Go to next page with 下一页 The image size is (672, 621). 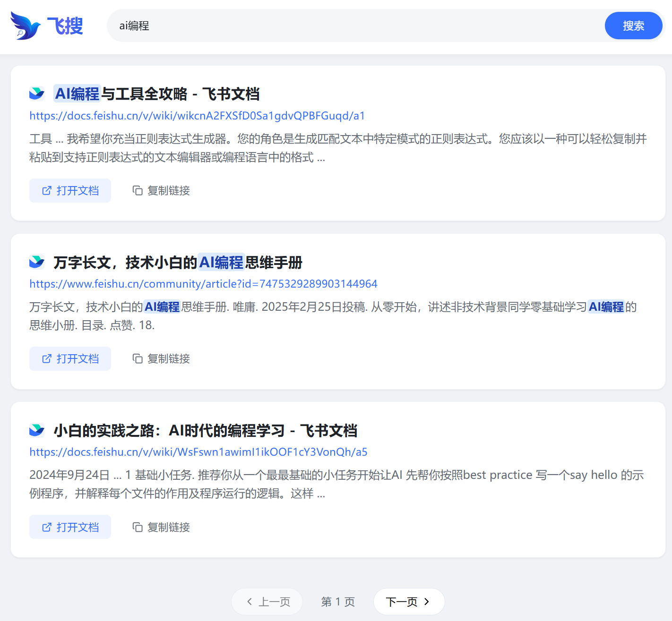pyautogui.click(x=409, y=602)
